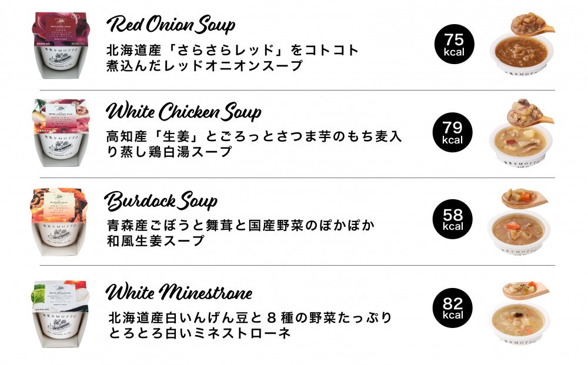Click the Japanese description under White Minestrone
588x365 pixels.
coord(250,325)
